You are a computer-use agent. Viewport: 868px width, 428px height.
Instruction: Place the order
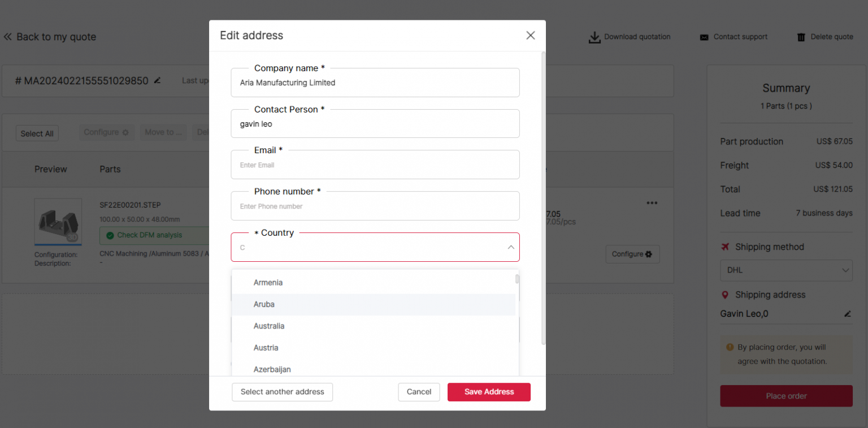(786, 396)
